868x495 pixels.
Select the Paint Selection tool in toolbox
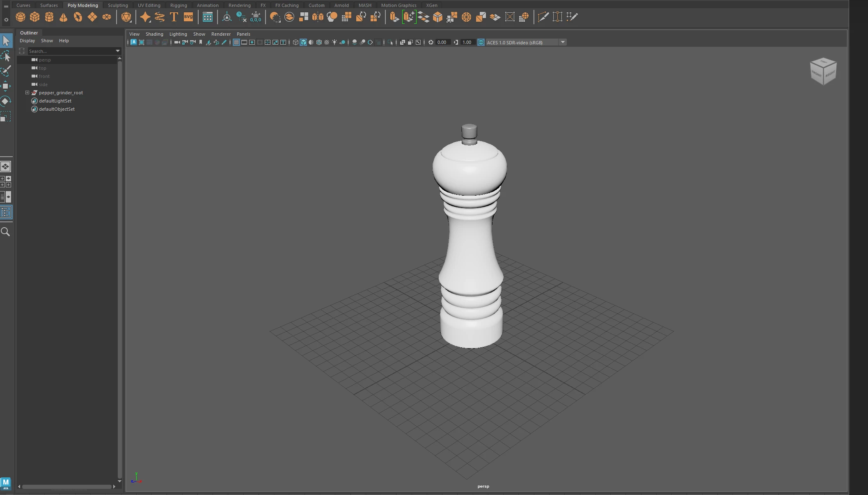tap(6, 71)
